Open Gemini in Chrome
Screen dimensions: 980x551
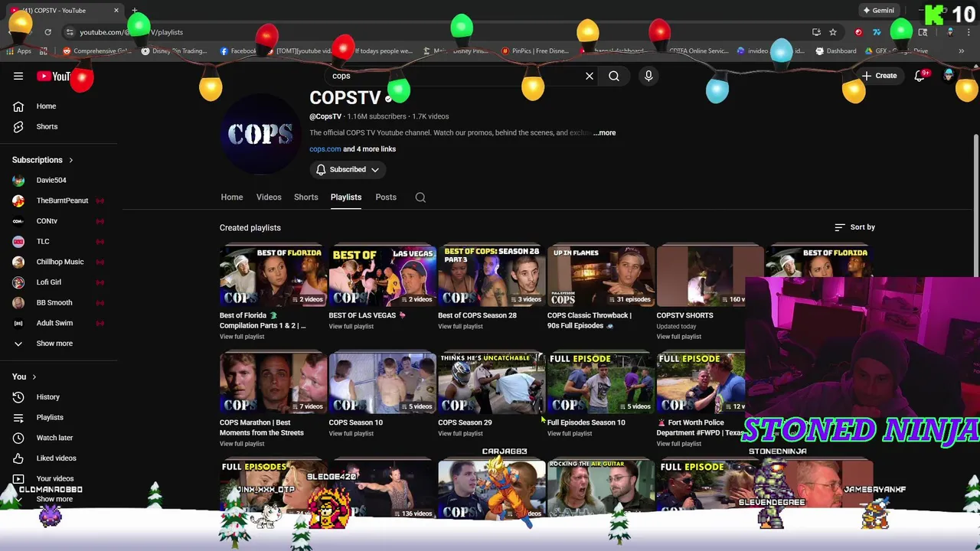coord(878,11)
